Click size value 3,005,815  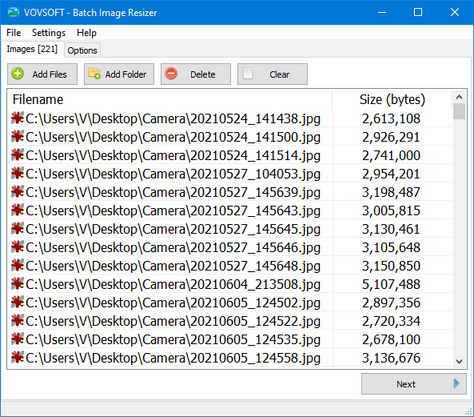391,211
